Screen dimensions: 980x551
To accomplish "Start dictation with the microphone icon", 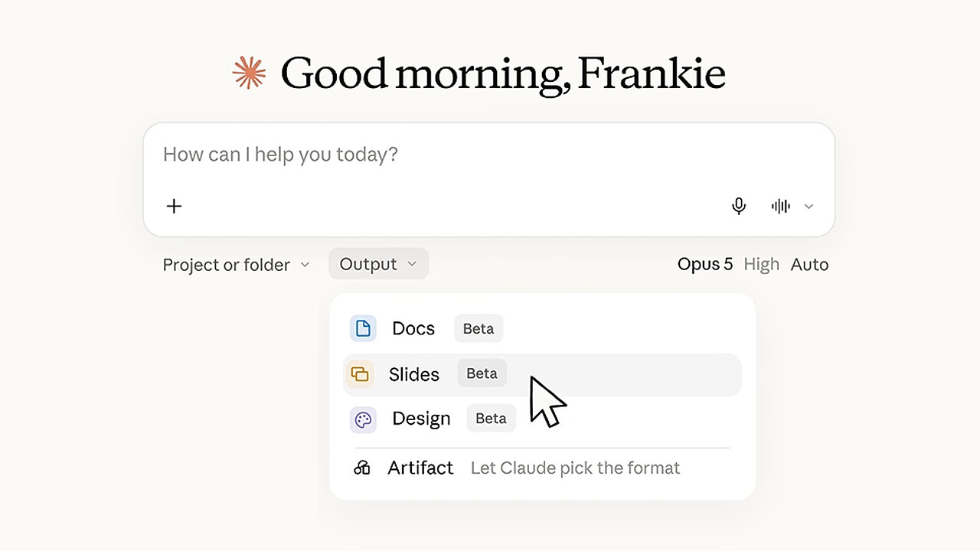I will coord(739,206).
